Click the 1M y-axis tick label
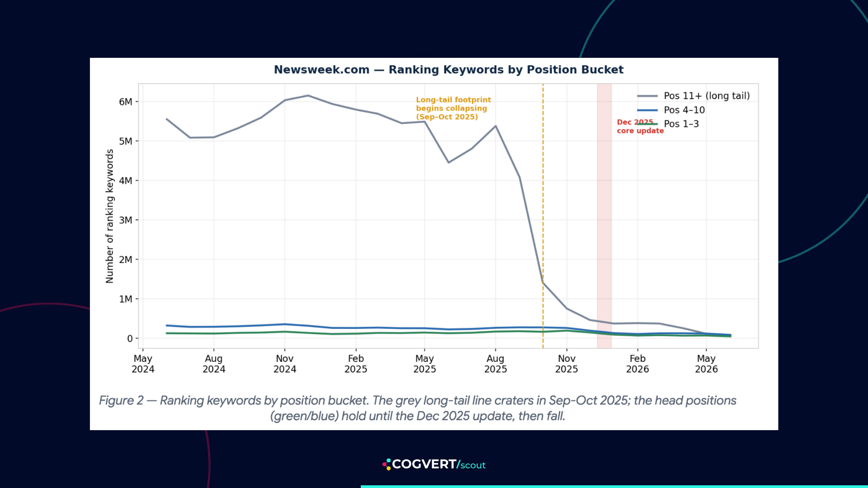Viewport: 868px width, 488px height. click(x=126, y=299)
